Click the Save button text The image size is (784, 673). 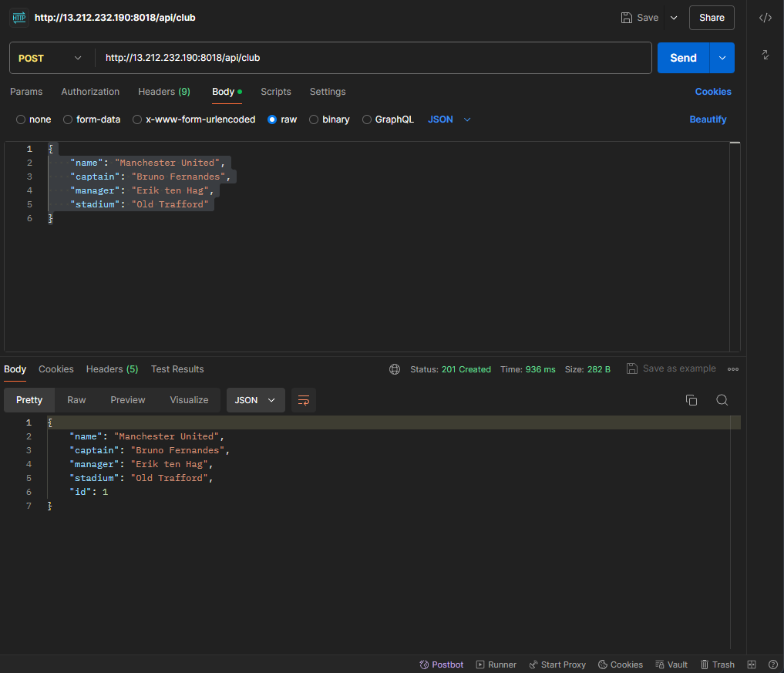click(648, 18)
